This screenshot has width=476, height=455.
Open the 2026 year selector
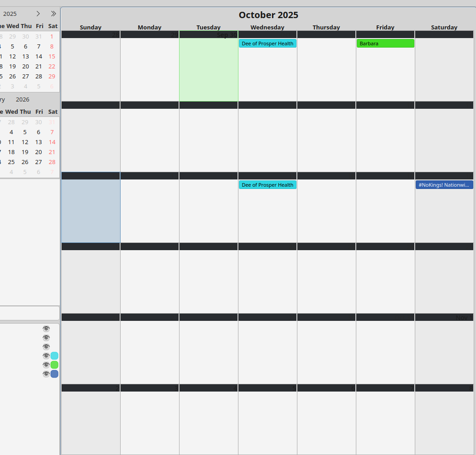[22, 100]
